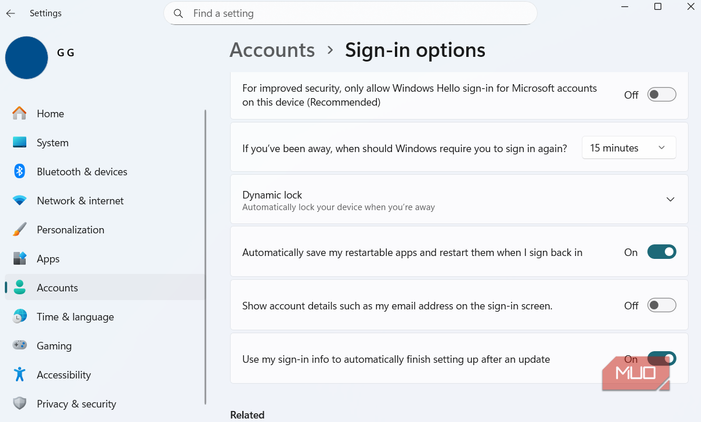Open Personalization settings
Screen dimensions: 701x422
pos(105,230)
